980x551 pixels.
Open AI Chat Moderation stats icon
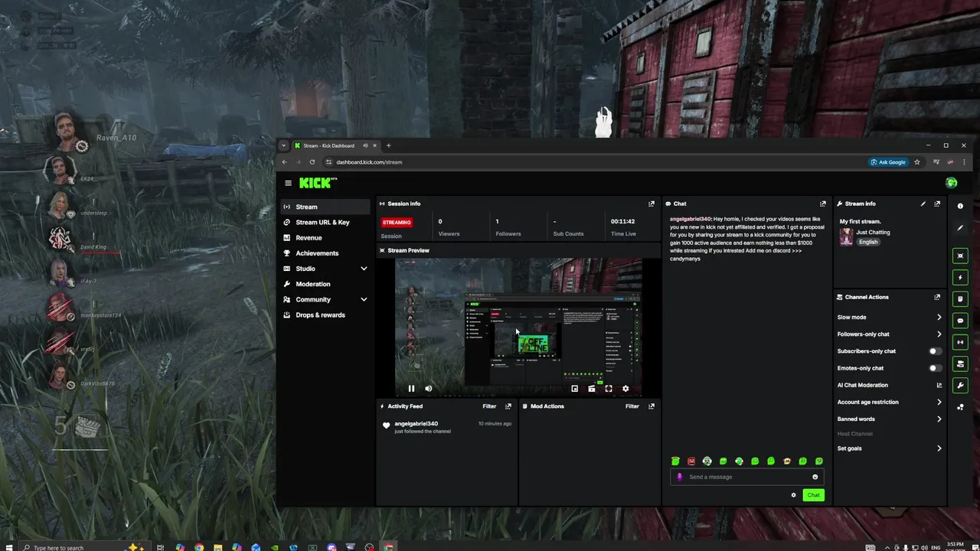click(x=939, y=385)
